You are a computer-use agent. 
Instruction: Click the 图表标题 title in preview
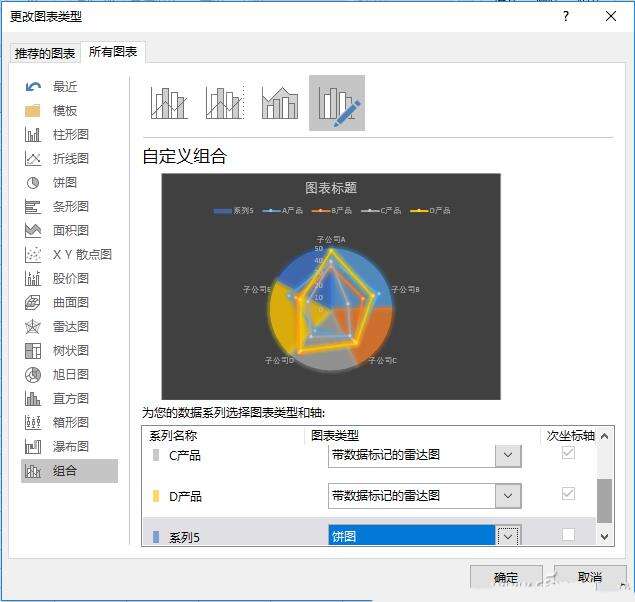click(x=331, y=188)
